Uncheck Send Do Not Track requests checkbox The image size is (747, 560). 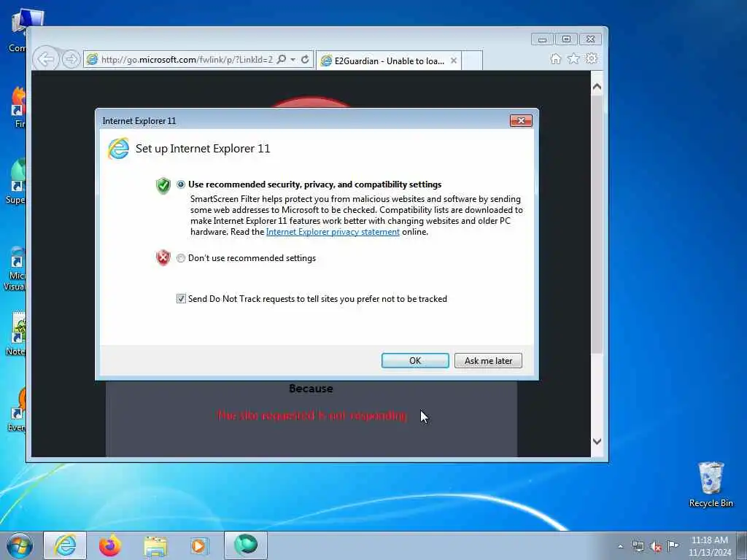pyautogui.click(x=181, y=298)
